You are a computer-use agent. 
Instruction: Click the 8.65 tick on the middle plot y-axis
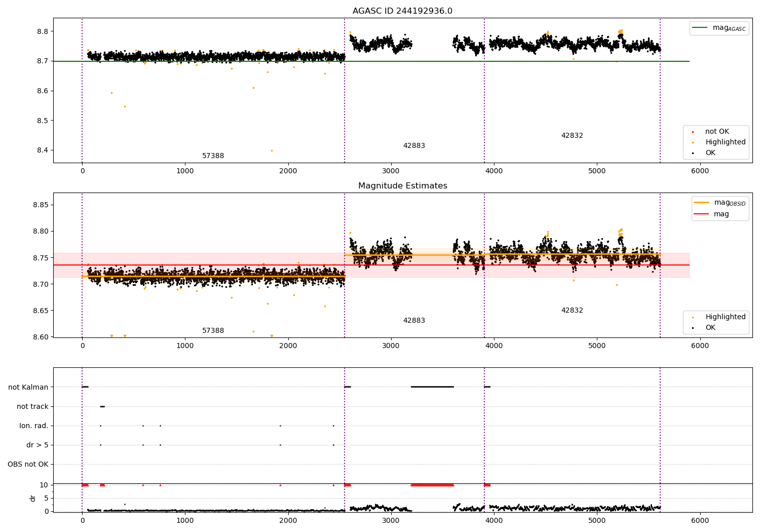point(41,311)
